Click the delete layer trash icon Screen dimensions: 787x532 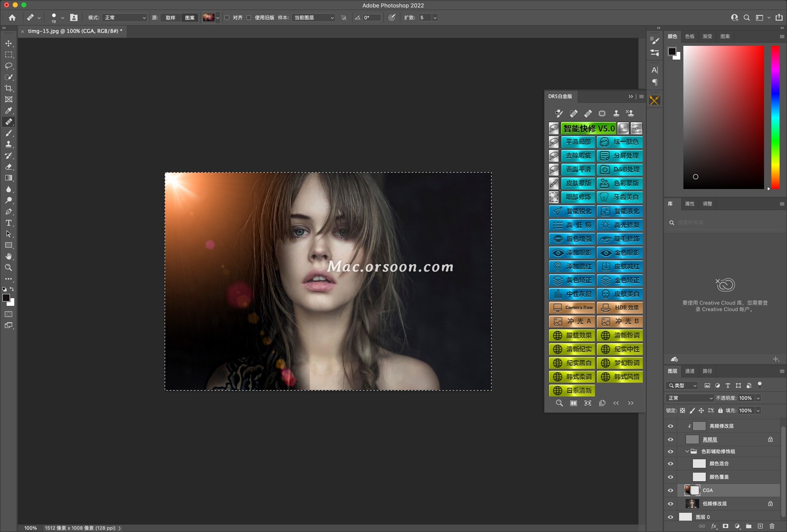click(x=772, y=526)
